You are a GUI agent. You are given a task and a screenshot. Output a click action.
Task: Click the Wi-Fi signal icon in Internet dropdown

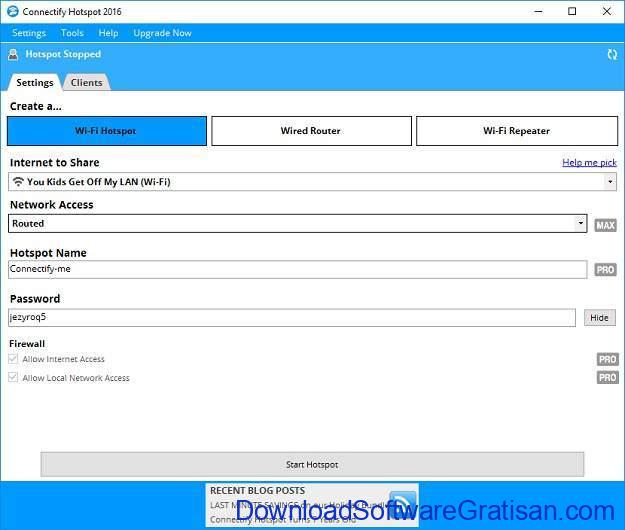[18, 182]
